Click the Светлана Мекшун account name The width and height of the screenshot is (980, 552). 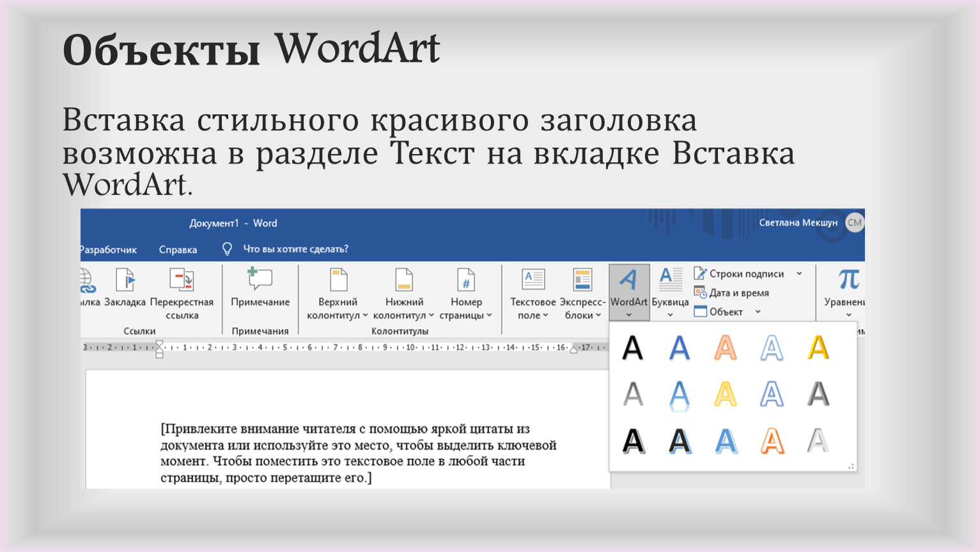pos(798,222)
